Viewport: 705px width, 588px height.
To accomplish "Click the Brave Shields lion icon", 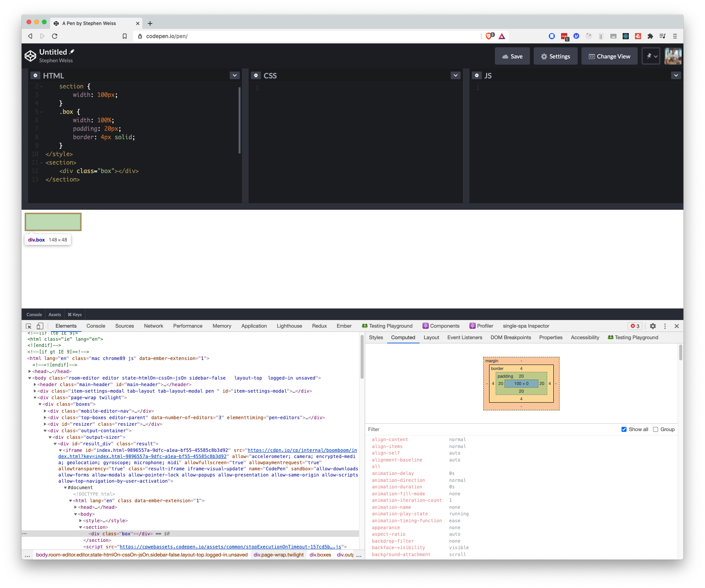I will coord(489,36).
